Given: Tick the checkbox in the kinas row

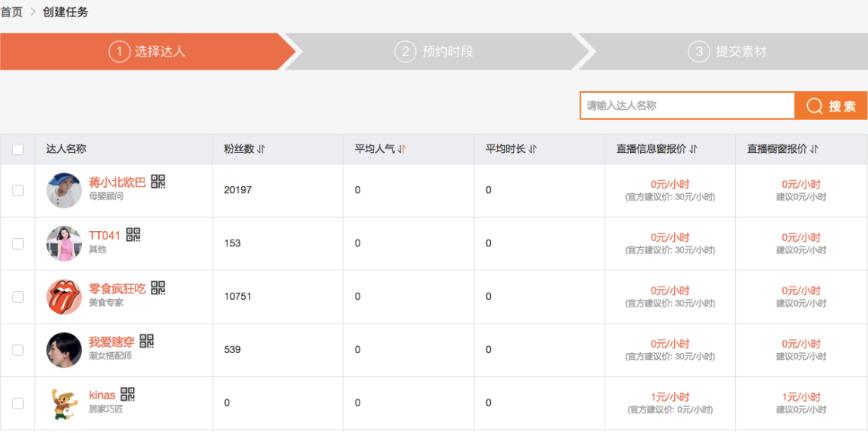Looking at the screenshot, I should click(18, 403).
